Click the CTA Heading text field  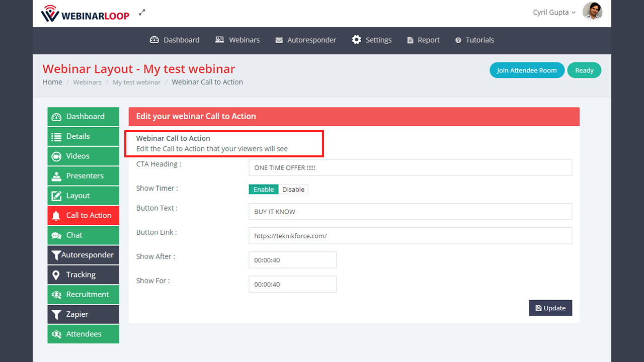click(x=410, y=168)
